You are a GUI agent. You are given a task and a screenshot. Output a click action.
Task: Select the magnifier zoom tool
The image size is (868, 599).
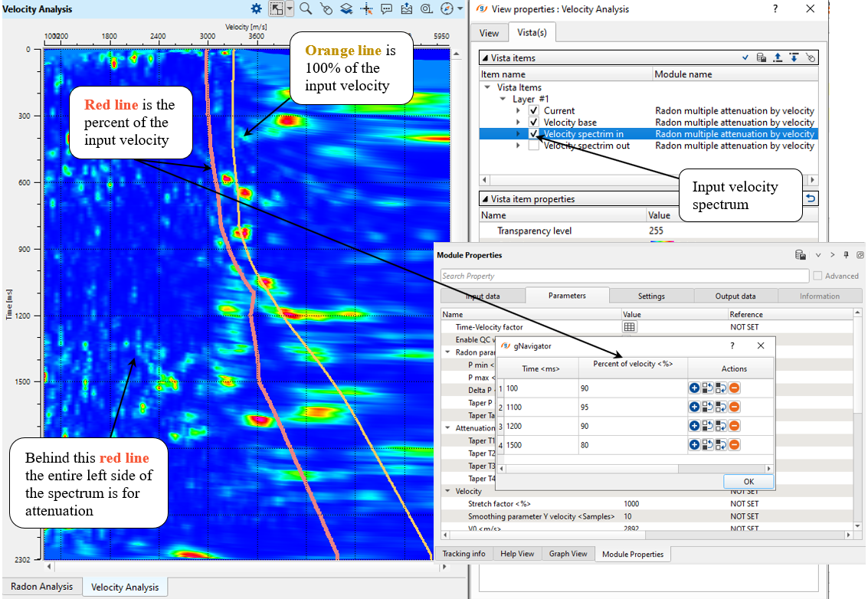tap(306, 9)
